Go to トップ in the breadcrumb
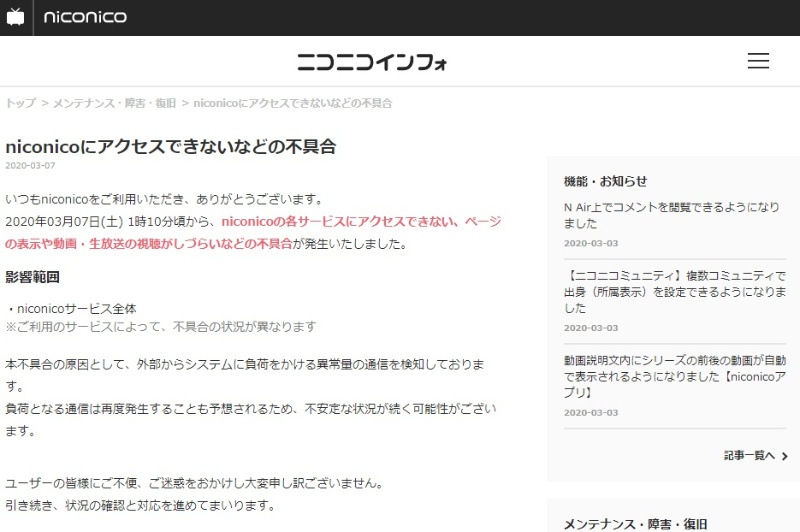Screen dimensions: 800x532 point(20,103)
